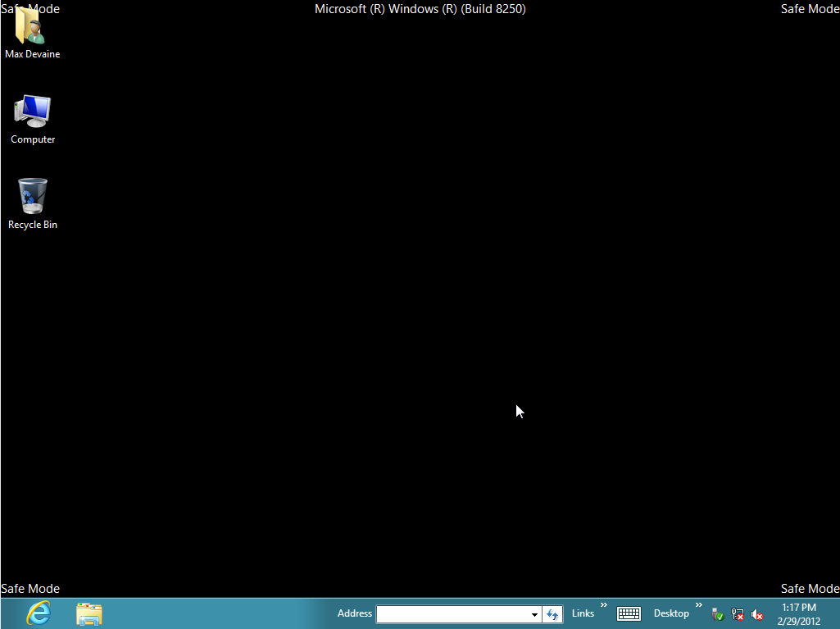Screen dimensions: 840x629
Task: Expand the Address bar dropdown arrow
Action: [534, 614]
